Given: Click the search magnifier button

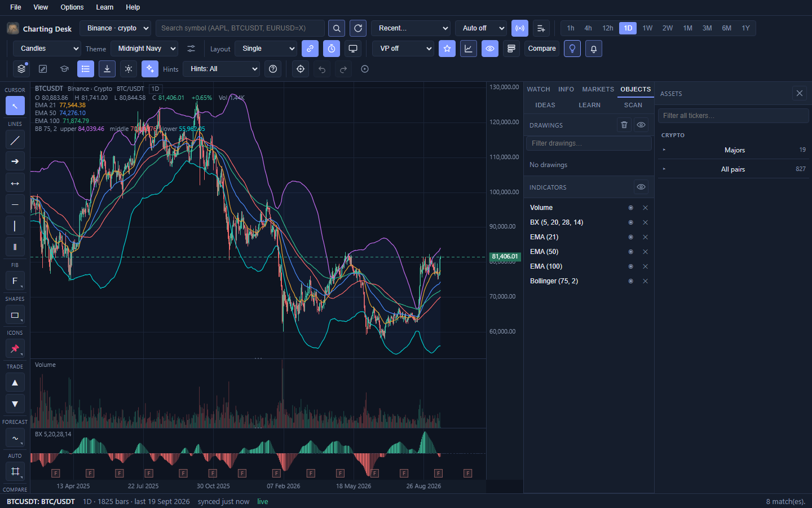Looking at the screenshot, I should (337, 28).
